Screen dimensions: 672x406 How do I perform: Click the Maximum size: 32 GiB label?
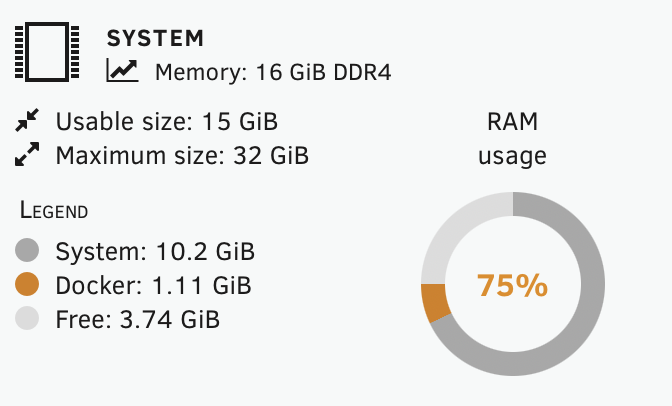[182, 155]
